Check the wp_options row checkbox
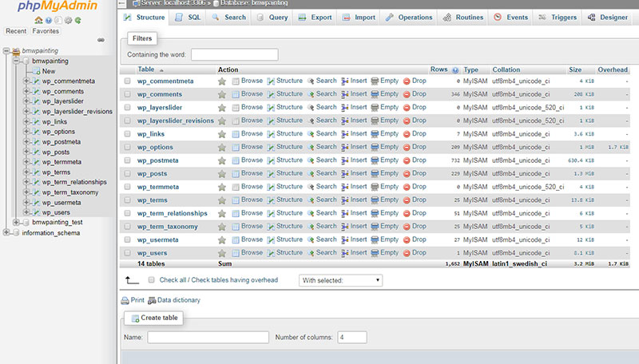The height and width of the screenshot is (364, 639). (128, 148)
